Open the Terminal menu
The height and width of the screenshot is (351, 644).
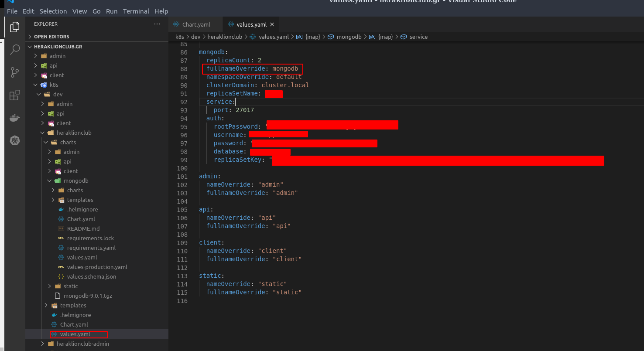[x=136, y=11]
